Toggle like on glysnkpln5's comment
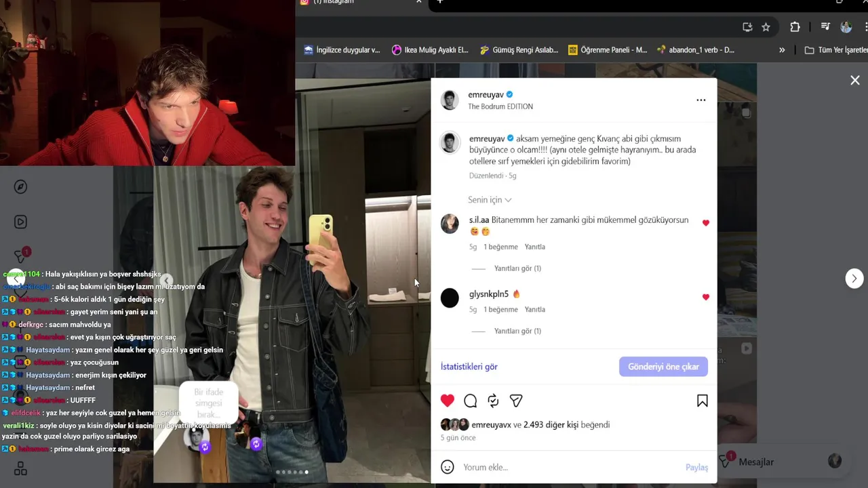The image size is (868, 488). 706,297
